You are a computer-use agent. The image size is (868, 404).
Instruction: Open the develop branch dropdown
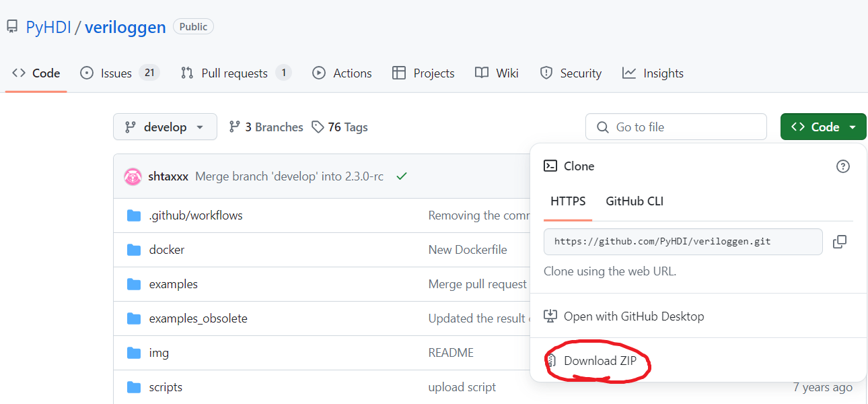tap(165, 127)
